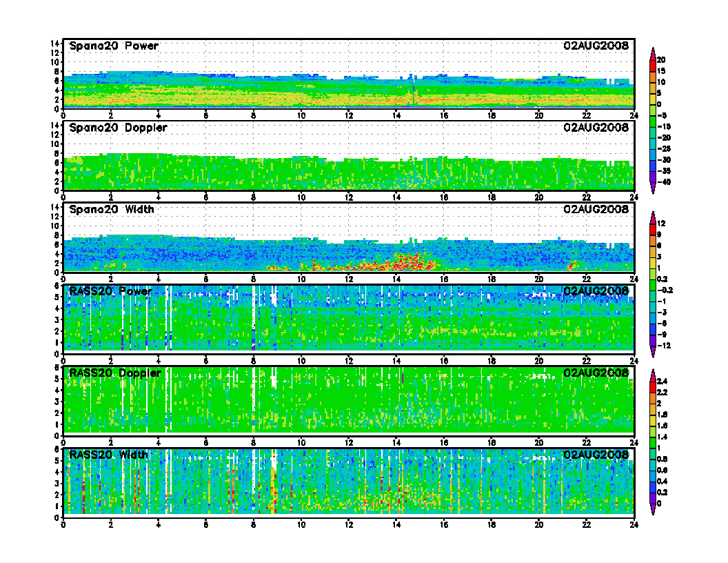Click the yellow swatch between 1.8 and 1.6
Screen dimensions: 728x563
point(653,420)
